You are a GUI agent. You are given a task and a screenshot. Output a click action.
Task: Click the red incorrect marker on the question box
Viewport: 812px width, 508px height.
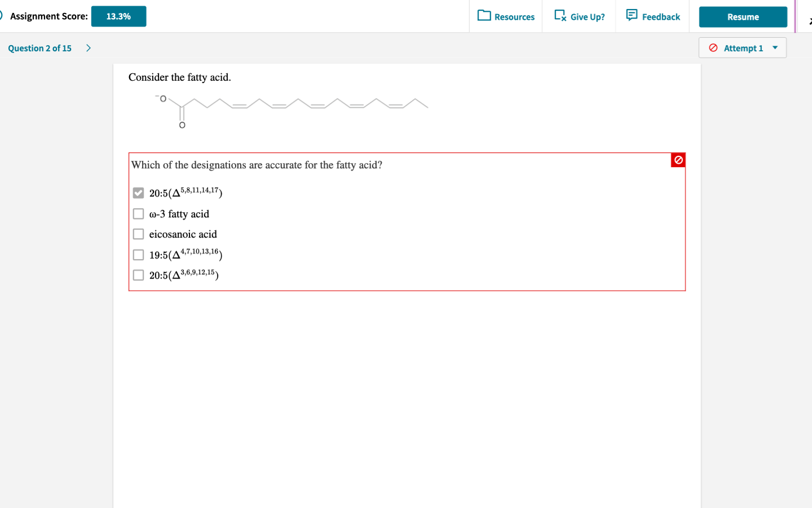click(678, 160)
